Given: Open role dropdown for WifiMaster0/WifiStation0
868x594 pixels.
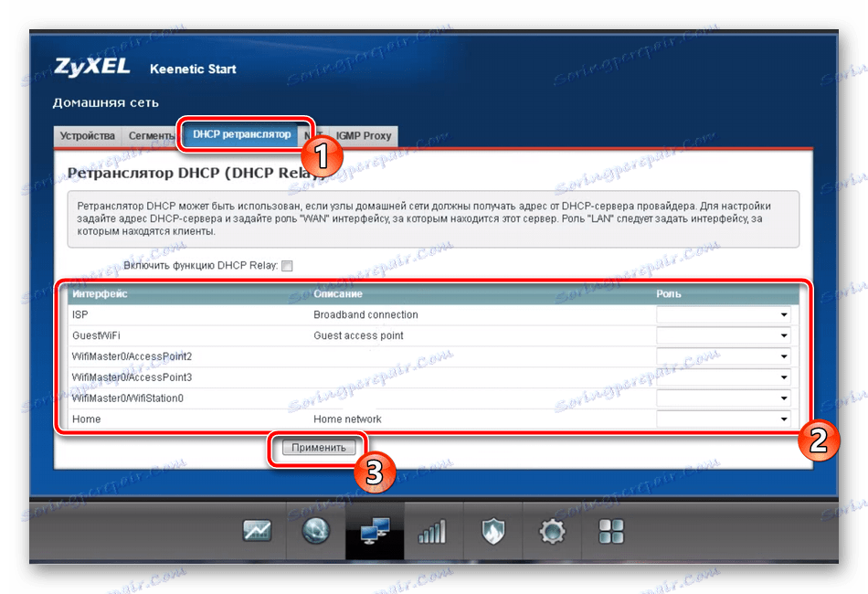Looking at the screenshot, I should click(x=724, y=398).
